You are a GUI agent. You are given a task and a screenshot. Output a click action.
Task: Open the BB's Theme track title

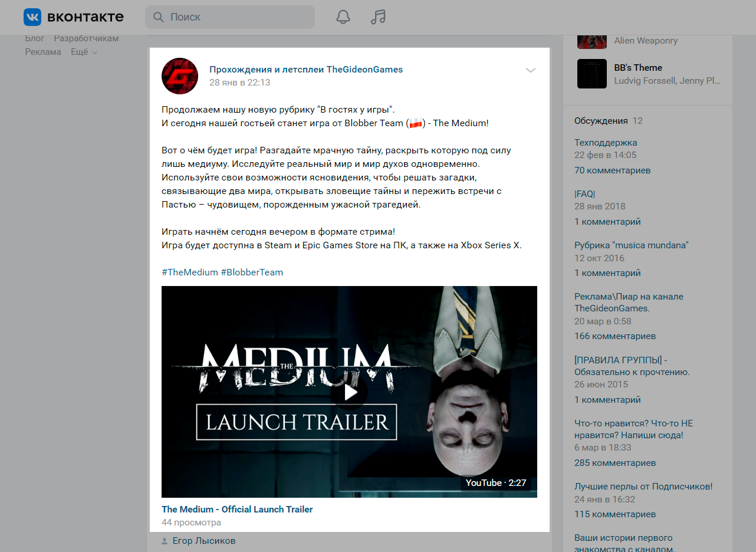[x=638, y=68]
